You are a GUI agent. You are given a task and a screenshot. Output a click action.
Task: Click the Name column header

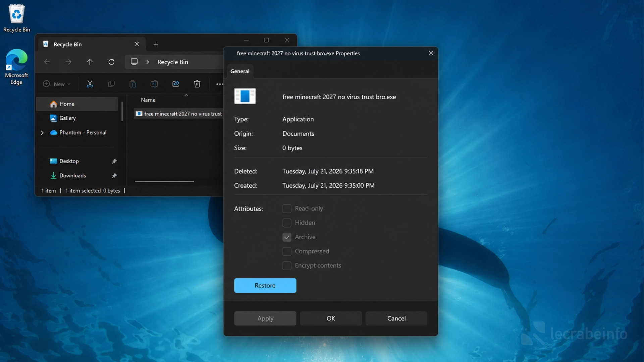pyautogui.click(x=148, y=100)
